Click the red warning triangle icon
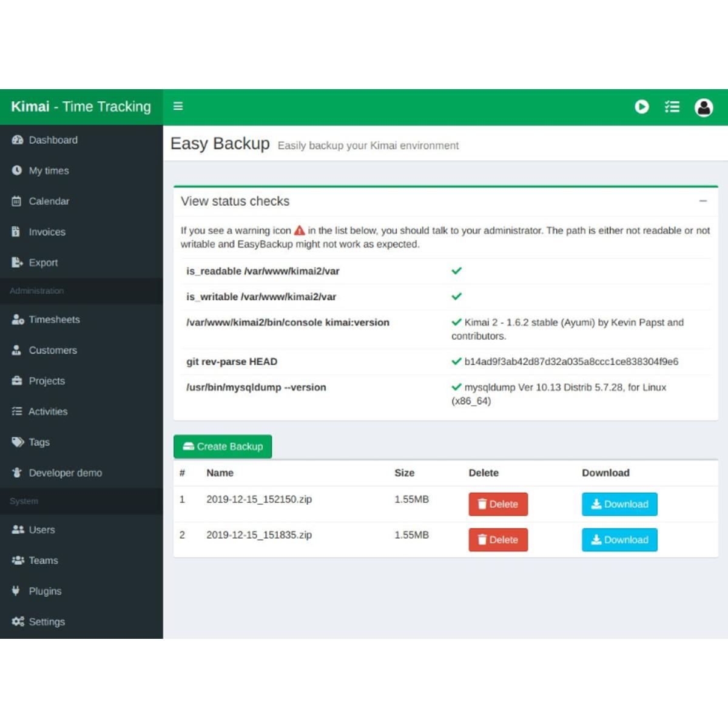 pyautogui.click(x=300, y=231)
